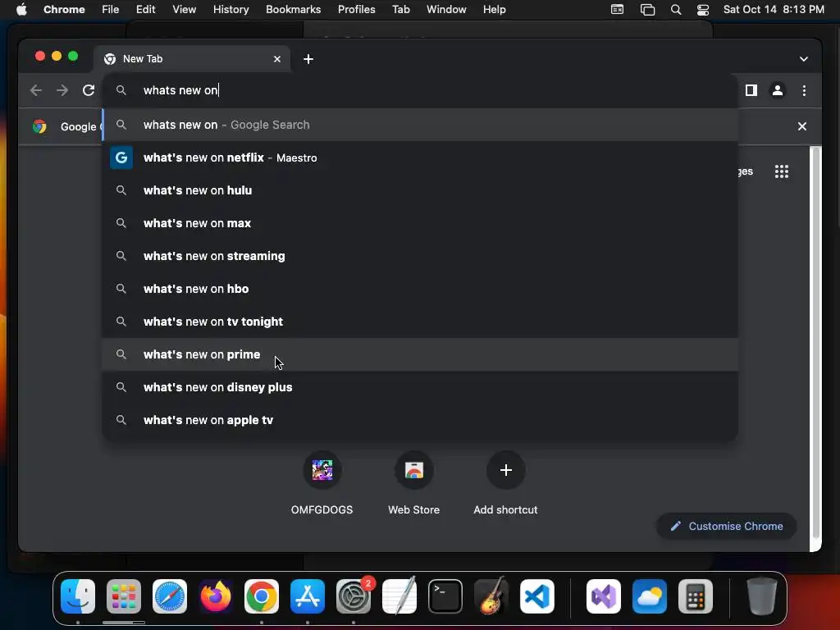The image size is (840, 630).
Task: Click the keyboard input menu bar icon
Action: [x=617, y=10]
